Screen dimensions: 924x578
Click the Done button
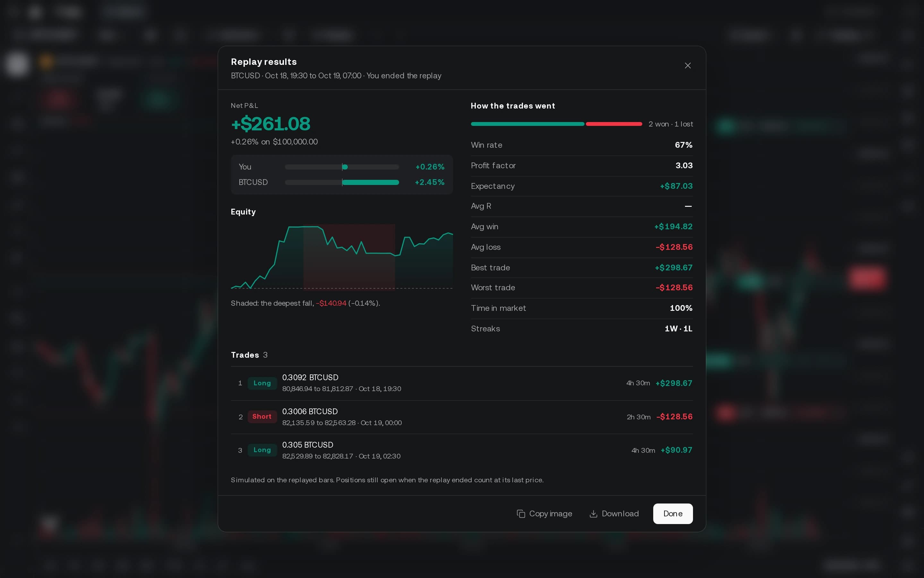point(673,513)
